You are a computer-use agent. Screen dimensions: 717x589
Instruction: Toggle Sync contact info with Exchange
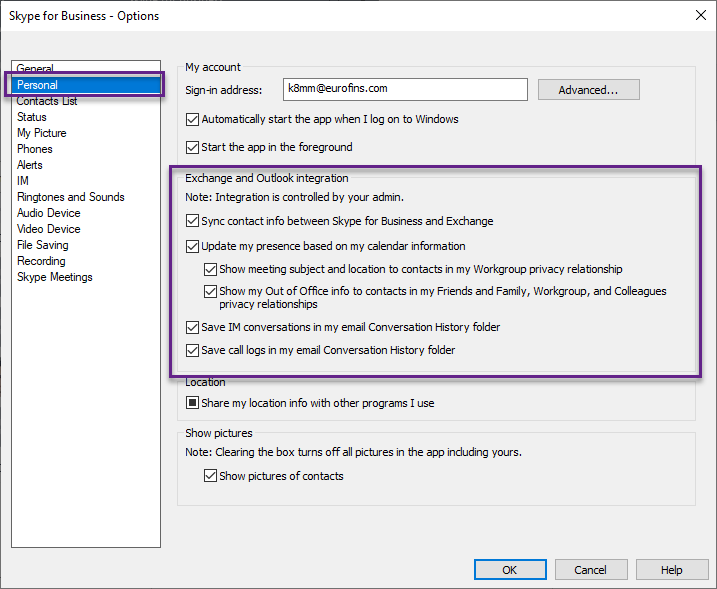pos(193,221)
